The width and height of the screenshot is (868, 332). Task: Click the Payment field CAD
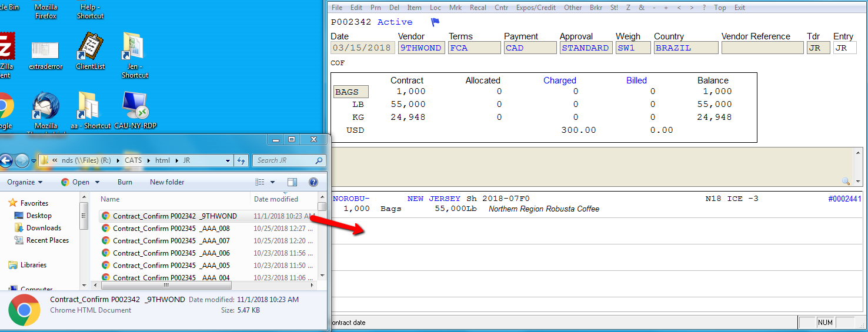tap(530, 48)
